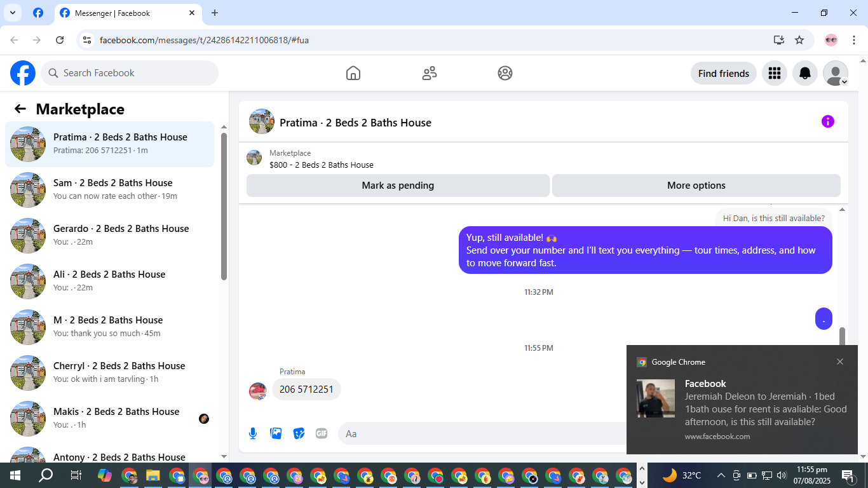Screen dimensions: 868x488
Task: Close the Messenger | Facebook tab
Action: 192,13
